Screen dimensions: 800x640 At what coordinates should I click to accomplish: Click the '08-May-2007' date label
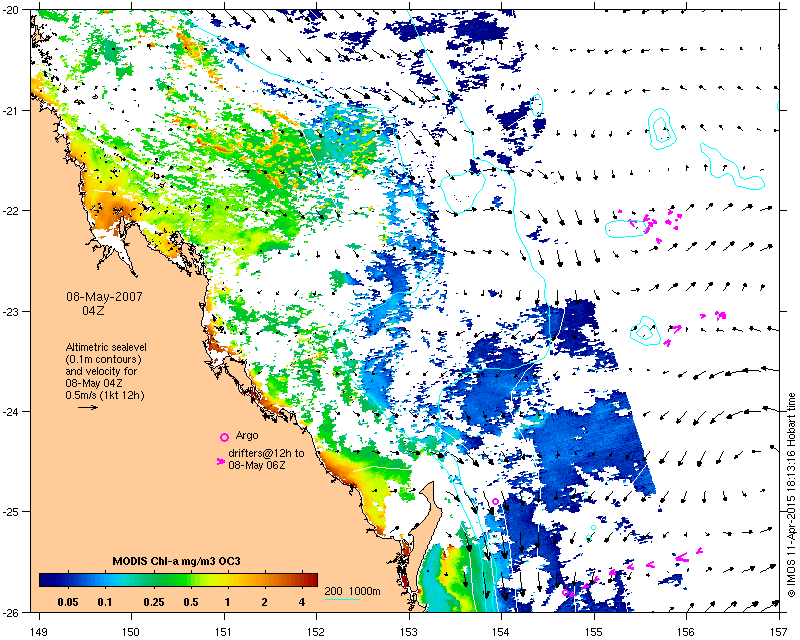(x=104, y=297)
